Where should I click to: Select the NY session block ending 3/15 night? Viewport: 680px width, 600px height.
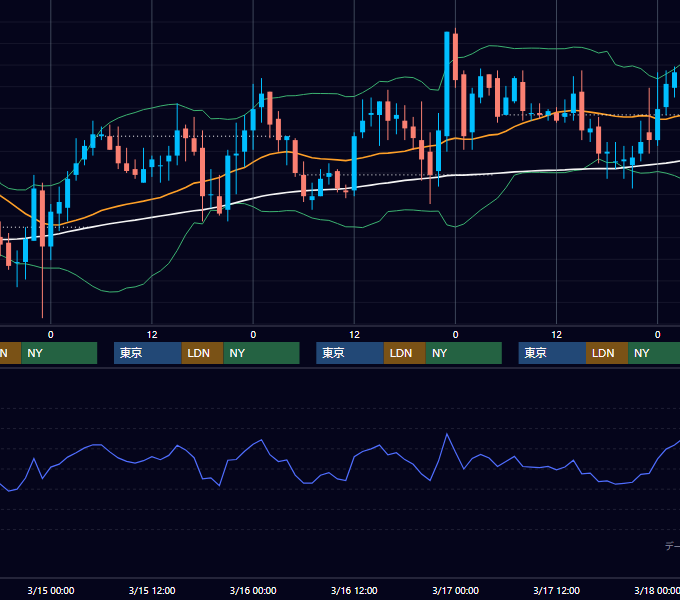click(262, 353)
